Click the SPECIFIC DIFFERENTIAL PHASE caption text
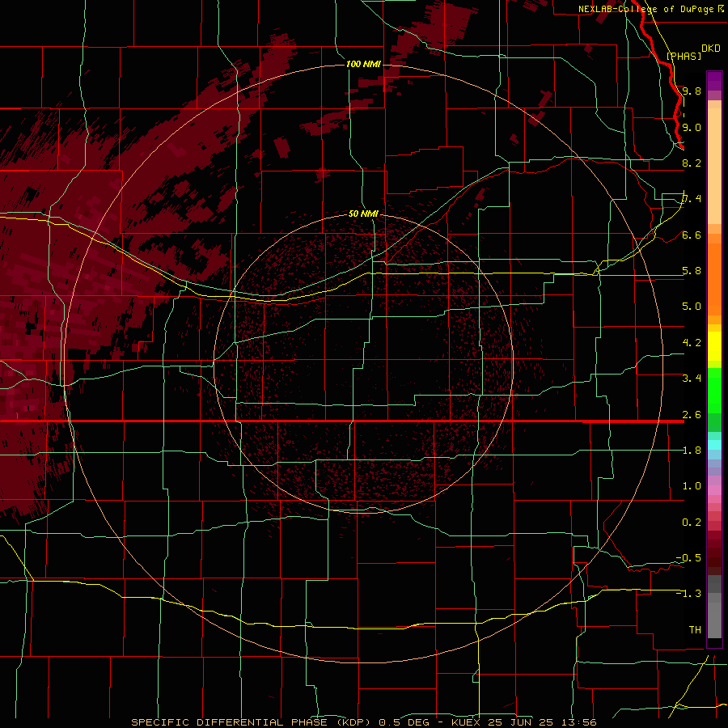Screen dimensions: 728x728 229,722
